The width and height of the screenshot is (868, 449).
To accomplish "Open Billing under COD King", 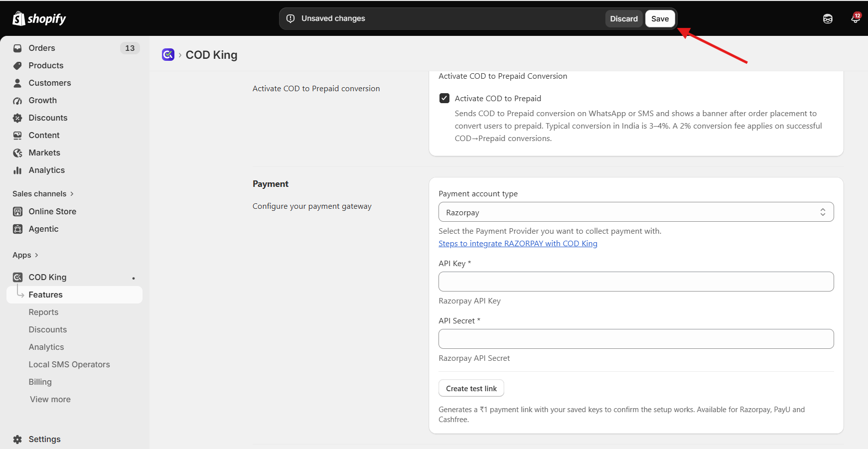I will coord(40,382).
